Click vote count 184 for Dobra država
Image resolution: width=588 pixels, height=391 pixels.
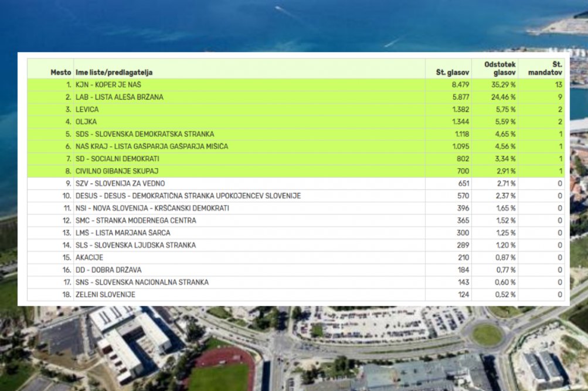464,270
